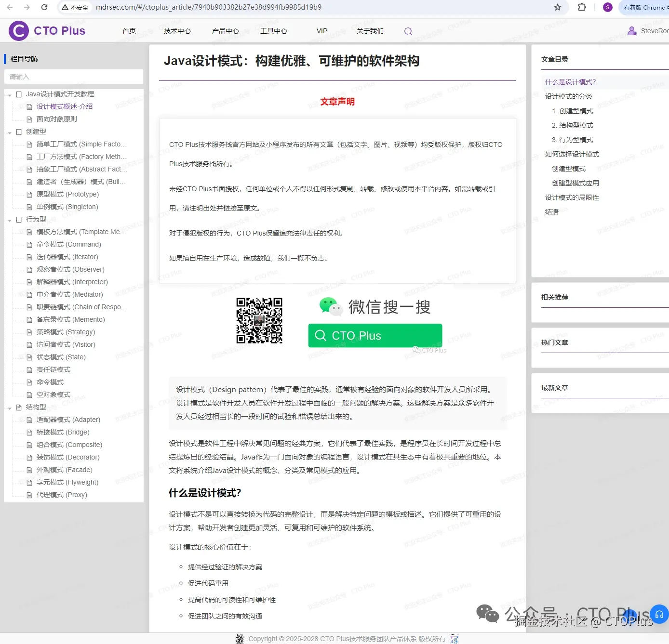Collapse the 行为型 tree branch

coord(10,219)
